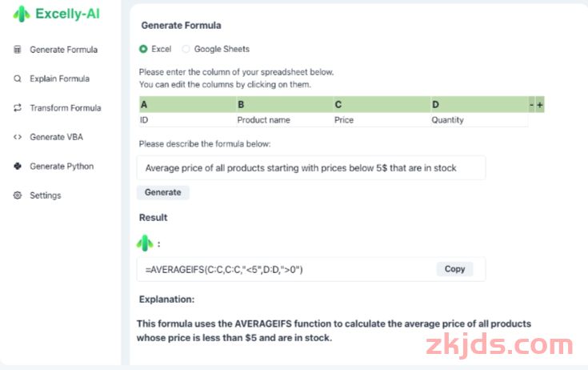Copy the generated AVERAGEIFS formula
Screen dimensions: 588x370
tap(454, 269)
